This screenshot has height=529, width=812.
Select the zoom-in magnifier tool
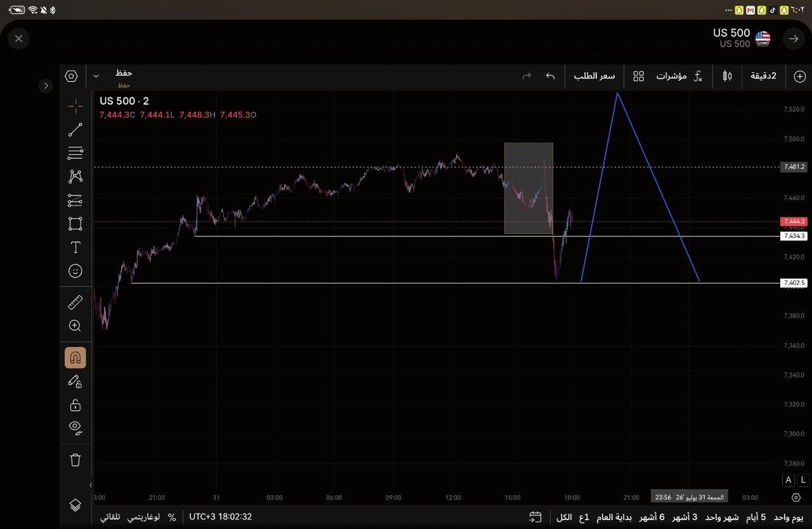(75, 325)
